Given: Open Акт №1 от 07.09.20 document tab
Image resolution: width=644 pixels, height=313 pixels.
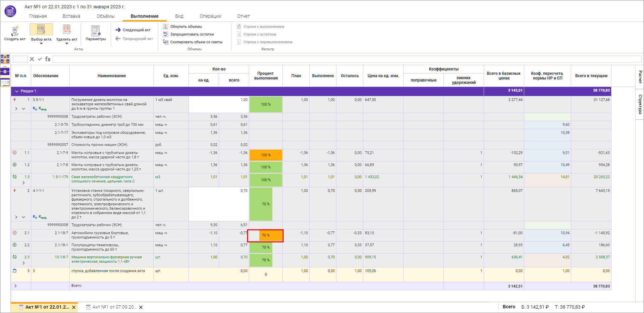Looking at the screenshot, I should (x=114, y=307).
